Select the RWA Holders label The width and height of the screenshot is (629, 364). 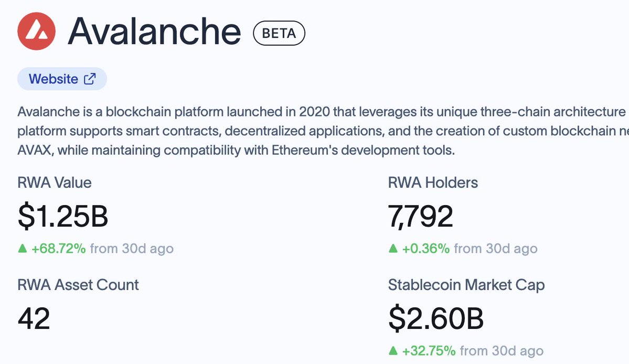pyautogui.click(x=433, y=183)
